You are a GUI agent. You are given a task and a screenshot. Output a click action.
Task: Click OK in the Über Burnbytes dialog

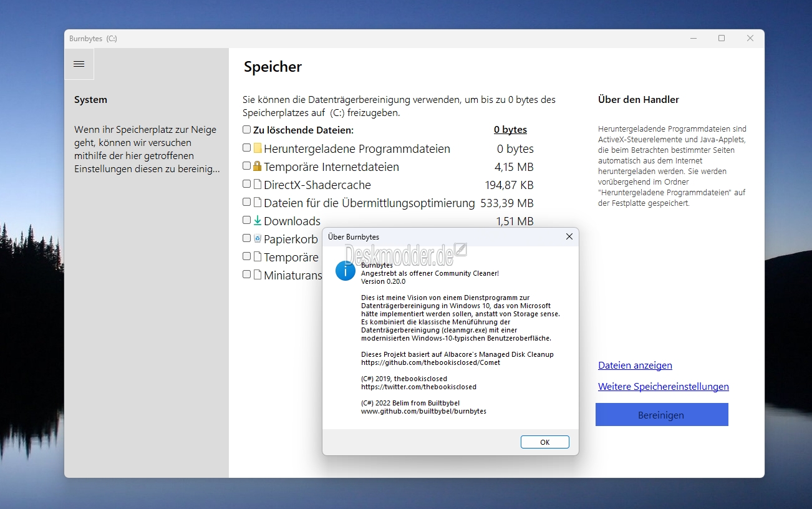(x=544, y=442)
